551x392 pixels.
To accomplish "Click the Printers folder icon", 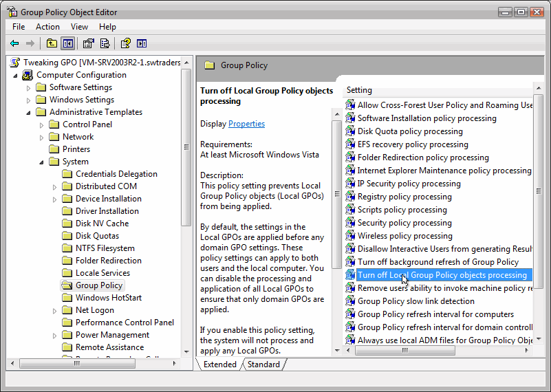I will pyautogui.click(x=54, y=149).
